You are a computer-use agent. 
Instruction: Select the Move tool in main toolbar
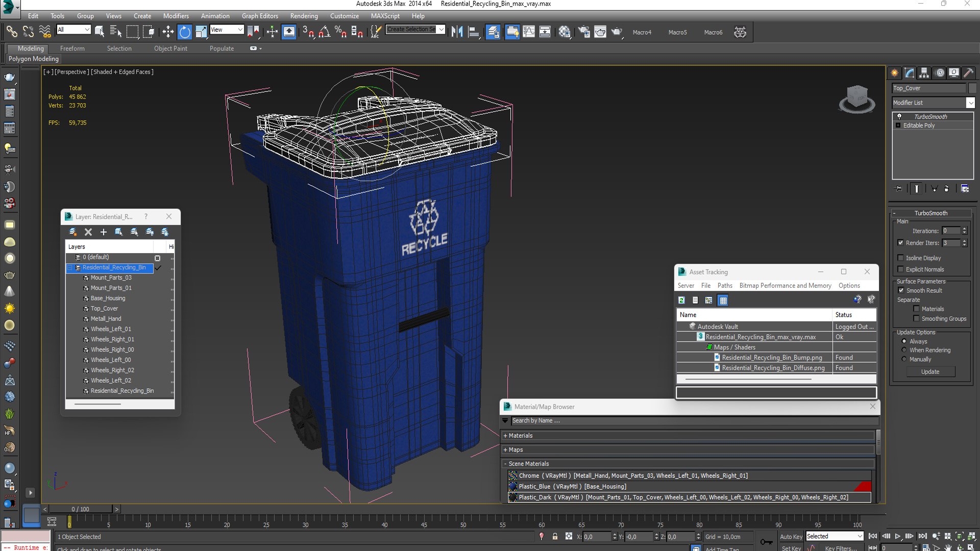[168, 32]
